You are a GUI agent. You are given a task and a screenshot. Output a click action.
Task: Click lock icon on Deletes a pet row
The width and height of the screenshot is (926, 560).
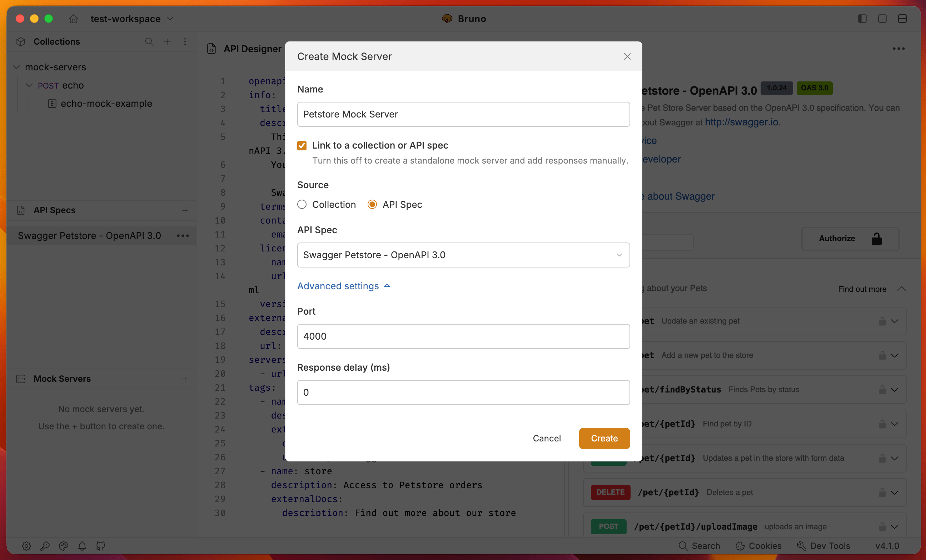[882, 492]
